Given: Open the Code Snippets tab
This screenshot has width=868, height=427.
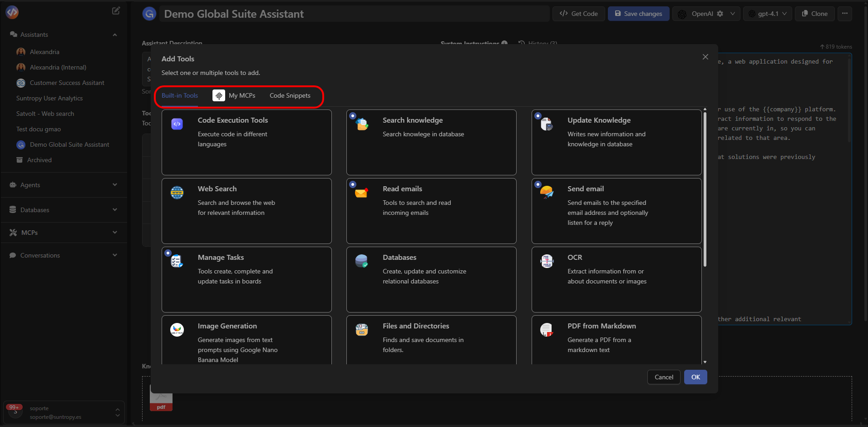Looking at the screenshot, I should click(290, 95).
